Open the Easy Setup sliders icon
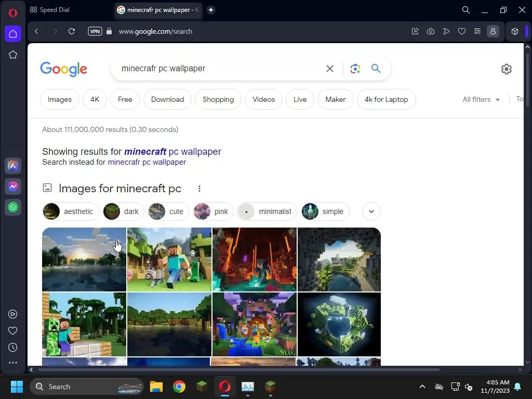 click(x=477, y=31)
